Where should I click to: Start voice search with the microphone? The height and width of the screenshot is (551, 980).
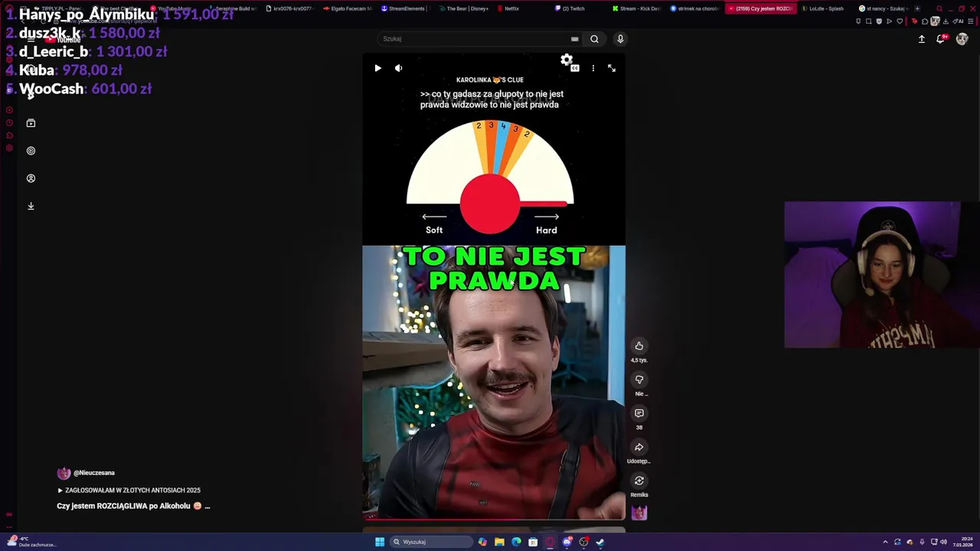[x=620, y=39]
